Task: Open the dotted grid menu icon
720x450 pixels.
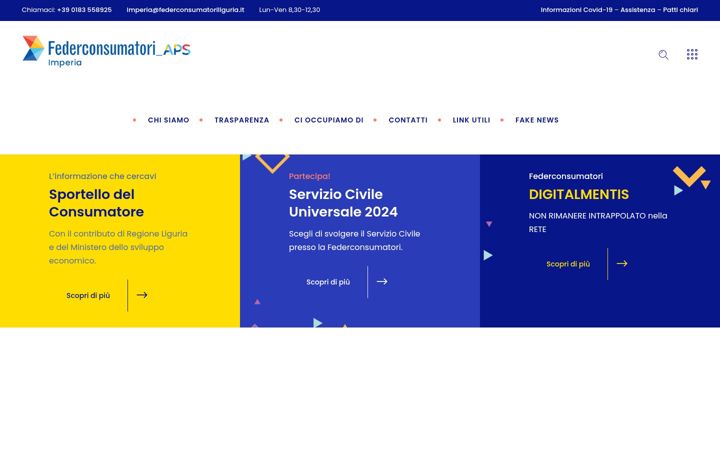Action: point(692,54)
